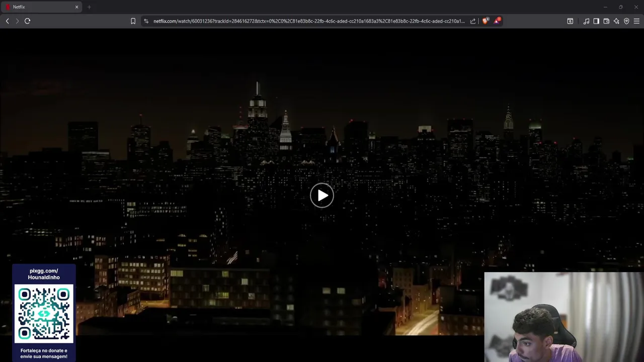Screen dimensions: 644x362
Task: Open Brave Shields lion icon
Action: (485, 21)
